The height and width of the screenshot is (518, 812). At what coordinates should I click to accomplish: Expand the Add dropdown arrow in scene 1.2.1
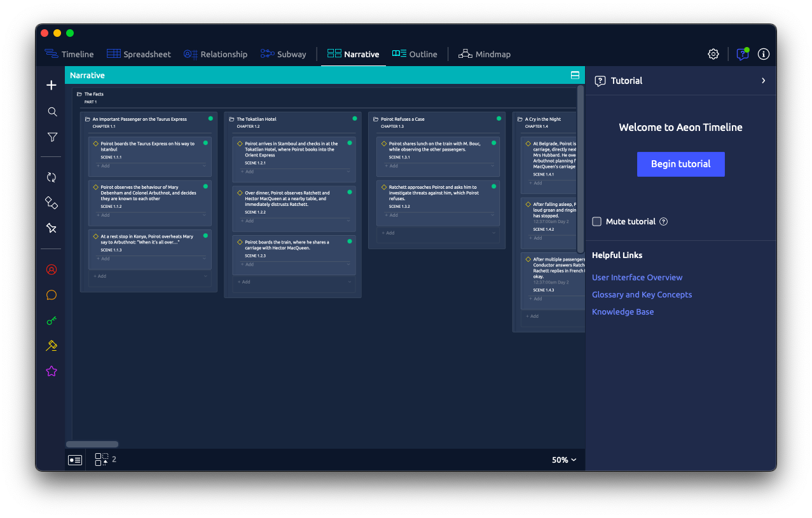[348, 172]
